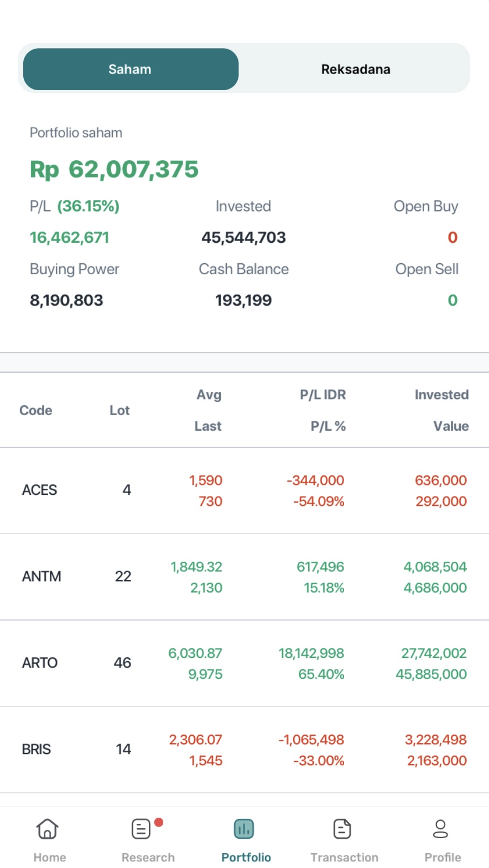The height and width of the screenshot is (868, 489).
Task: Tap the Avg column header
Action: [x=209, y=395]
